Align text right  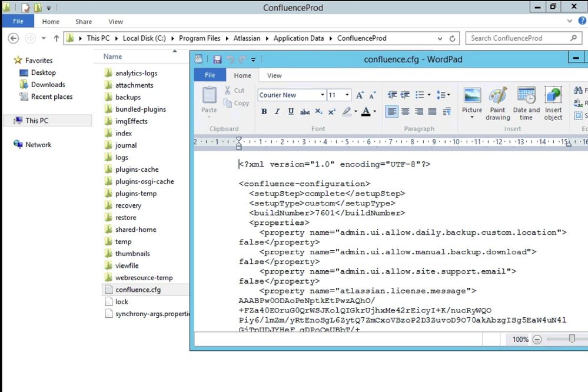pyautogui.click(x=419, y=111)
